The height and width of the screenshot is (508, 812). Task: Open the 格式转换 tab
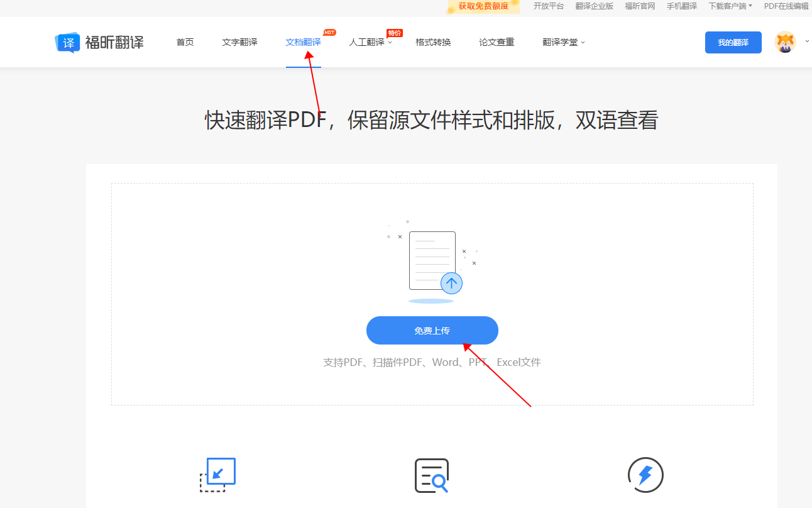[433, 42]
